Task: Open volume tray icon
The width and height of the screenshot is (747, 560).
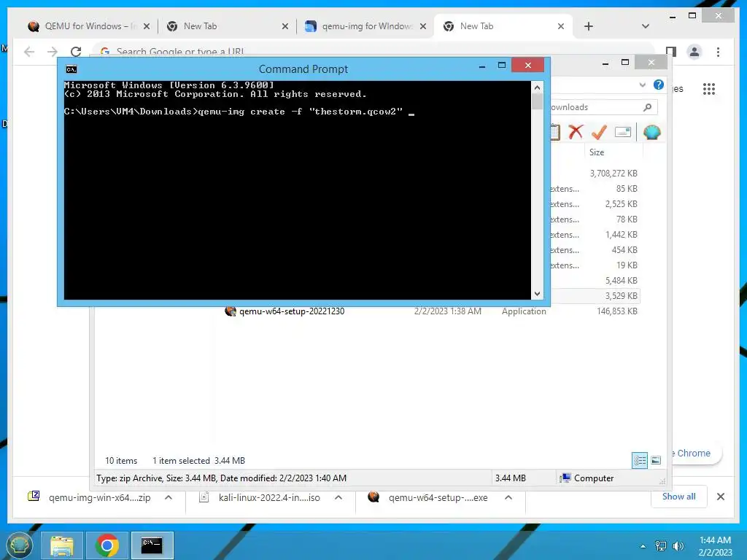Action: pos(678,546)
